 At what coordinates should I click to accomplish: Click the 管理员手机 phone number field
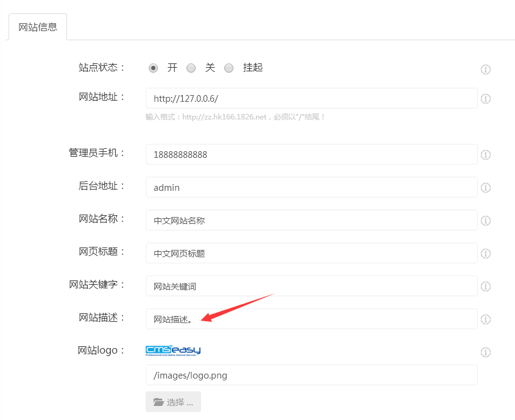click(311, 155)
